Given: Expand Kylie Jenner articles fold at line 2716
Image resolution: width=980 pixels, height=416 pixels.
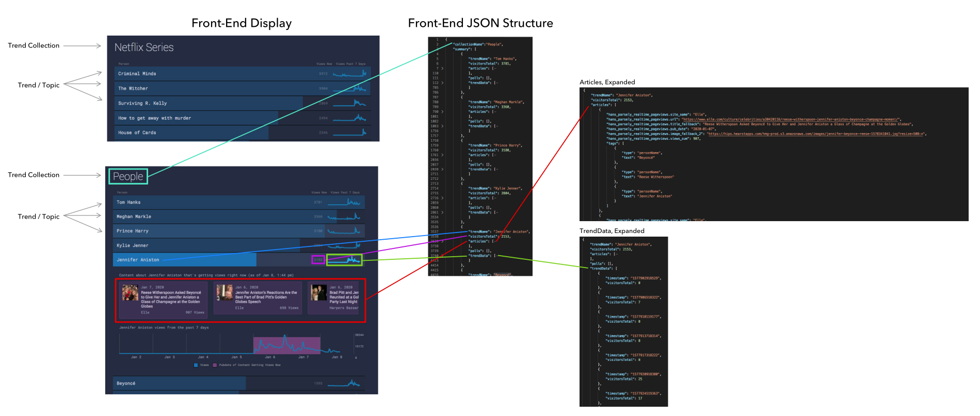Looking at the screenshot, I should 442,198.
